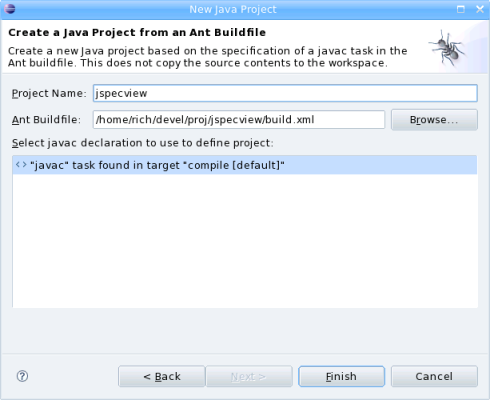
Task: Click the Select javac declaration label
Action: coord(143,143)
